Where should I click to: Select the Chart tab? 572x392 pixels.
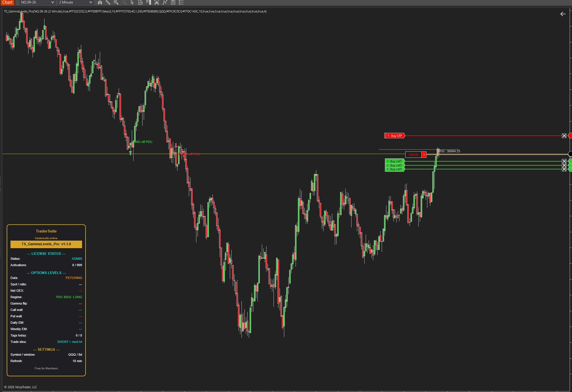7,2
